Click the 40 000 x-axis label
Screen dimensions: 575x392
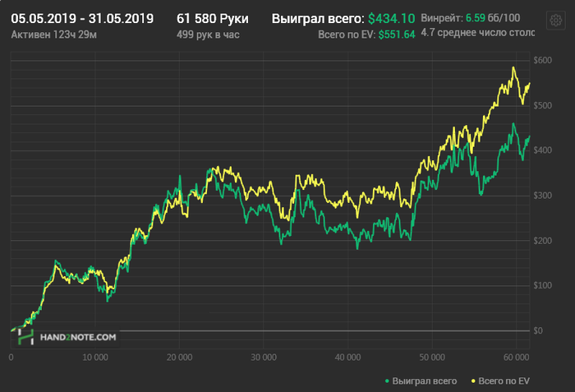click(x=348, y=357)
